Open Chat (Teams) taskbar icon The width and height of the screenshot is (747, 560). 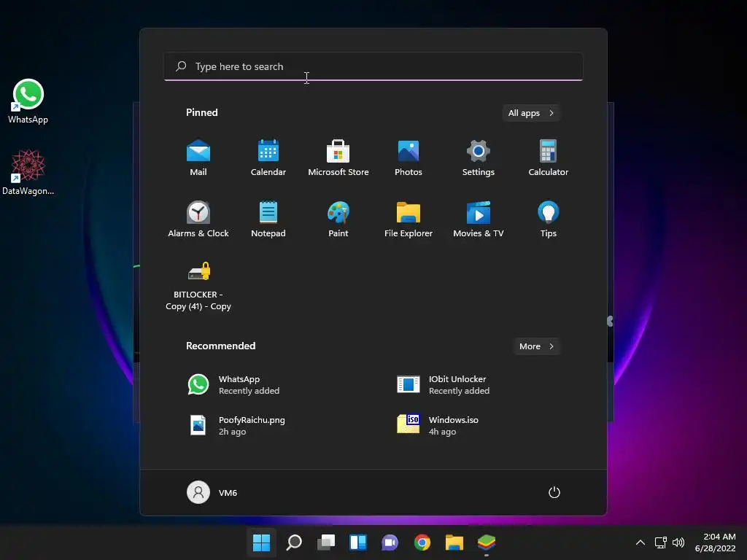point(390,542)
